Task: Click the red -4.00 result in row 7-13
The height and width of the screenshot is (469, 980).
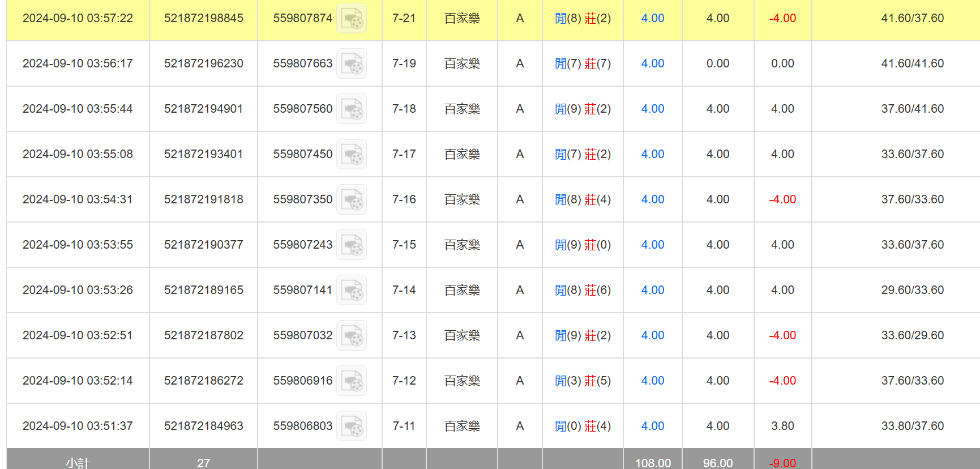Action: pos(782,335)
